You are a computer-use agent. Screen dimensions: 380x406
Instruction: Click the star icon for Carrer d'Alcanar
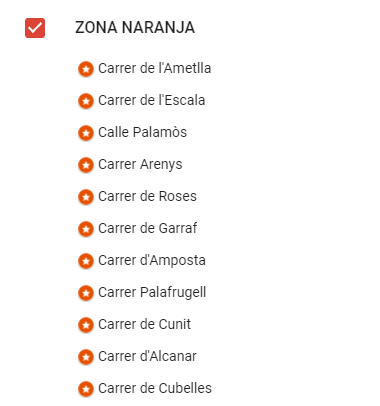point(86,357)
